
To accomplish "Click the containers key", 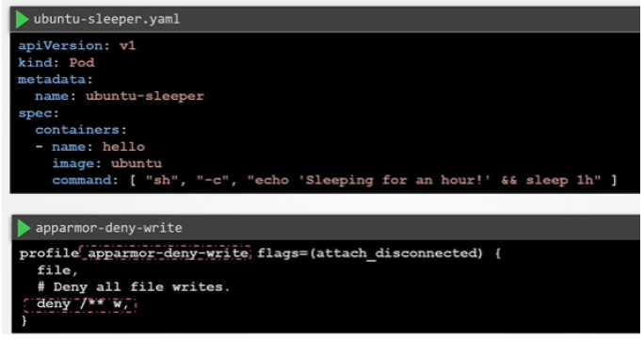I will (x=77, y=130).
